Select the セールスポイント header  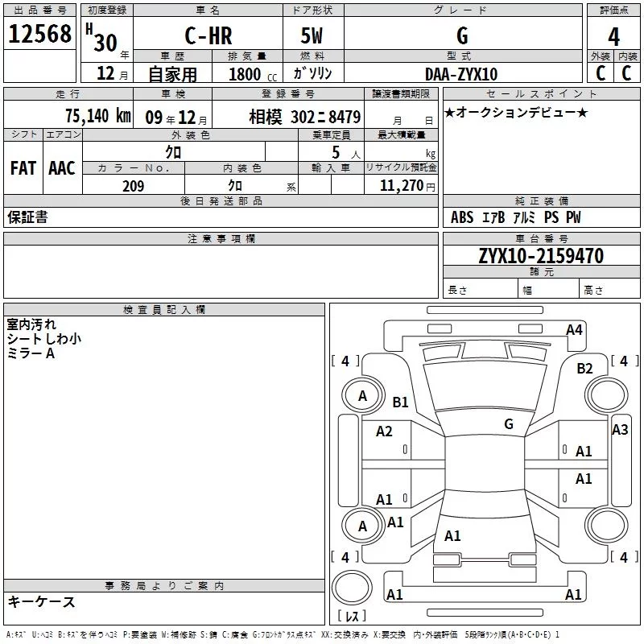(542, 94)
